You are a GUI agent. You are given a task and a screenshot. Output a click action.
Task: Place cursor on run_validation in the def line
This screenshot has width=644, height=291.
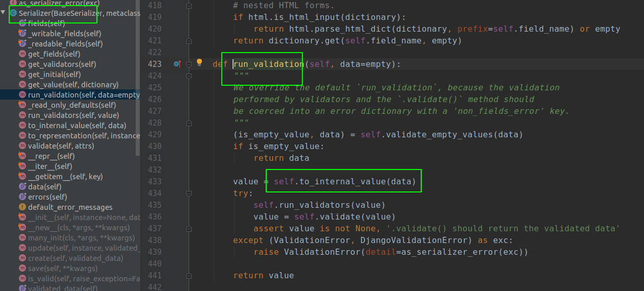[x=269, y=64]
